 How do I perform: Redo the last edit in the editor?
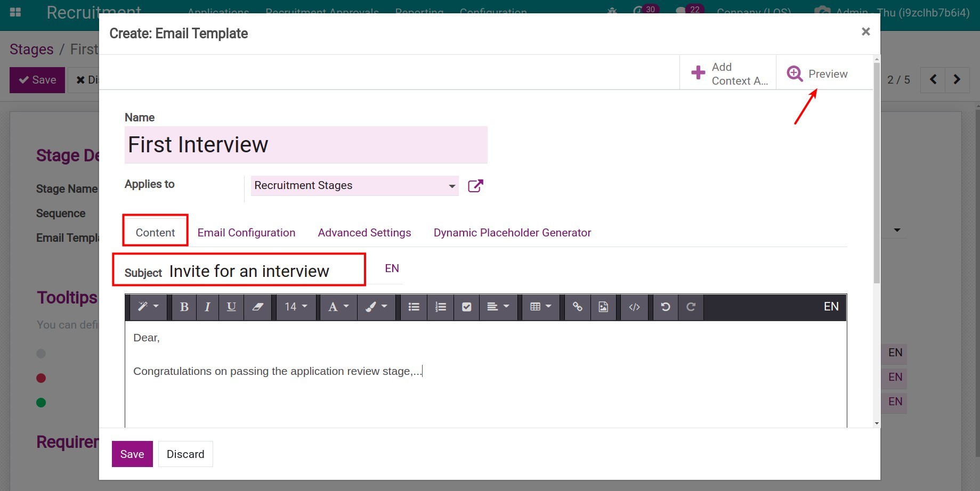coord(691,307)
